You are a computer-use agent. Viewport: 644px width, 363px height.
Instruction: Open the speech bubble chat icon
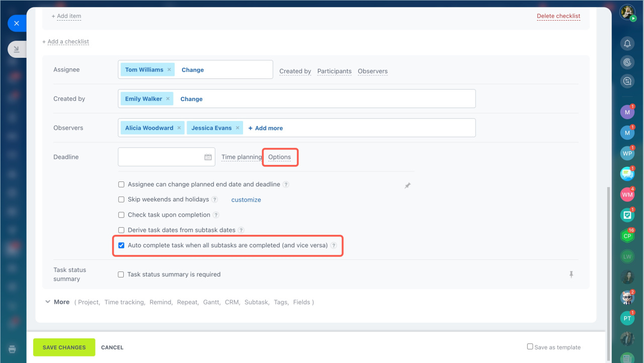point(627,174)
